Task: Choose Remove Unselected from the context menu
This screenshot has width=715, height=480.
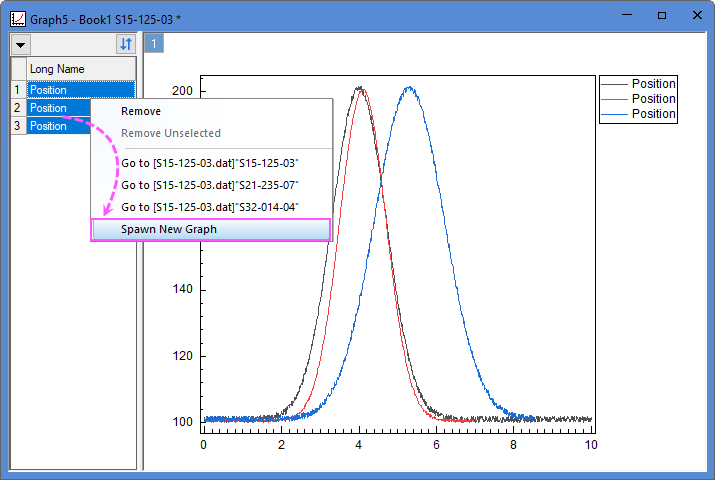Action: (x=211, y=133)
